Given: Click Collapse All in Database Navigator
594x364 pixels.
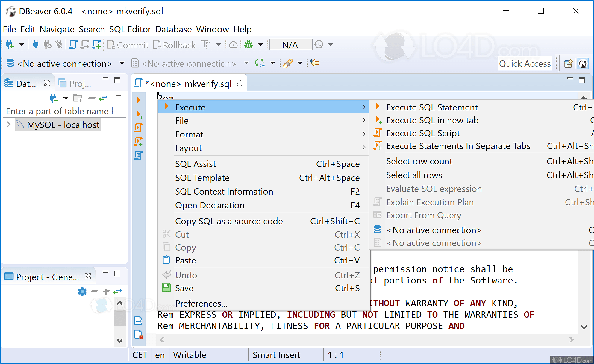Looking at the screenshot, I should [x=92, y=98].
